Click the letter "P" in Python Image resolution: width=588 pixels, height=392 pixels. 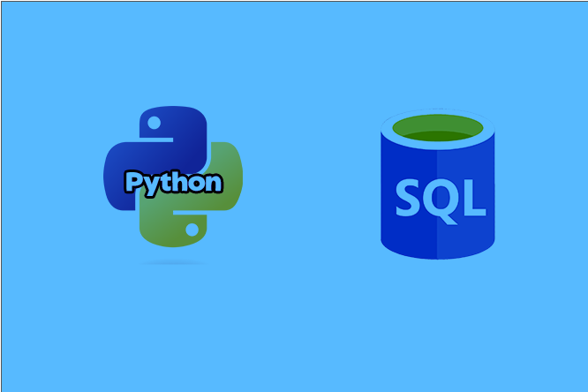click(133, 182)
